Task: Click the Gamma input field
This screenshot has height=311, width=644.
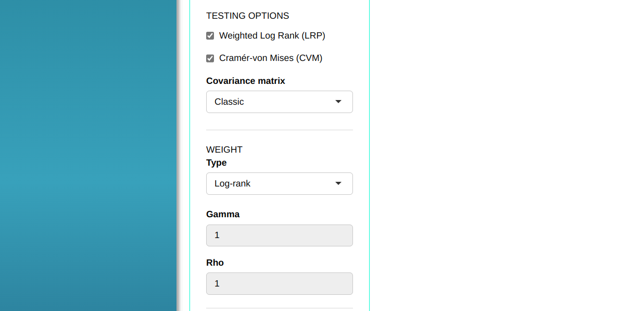Action: tap(279, 235)
